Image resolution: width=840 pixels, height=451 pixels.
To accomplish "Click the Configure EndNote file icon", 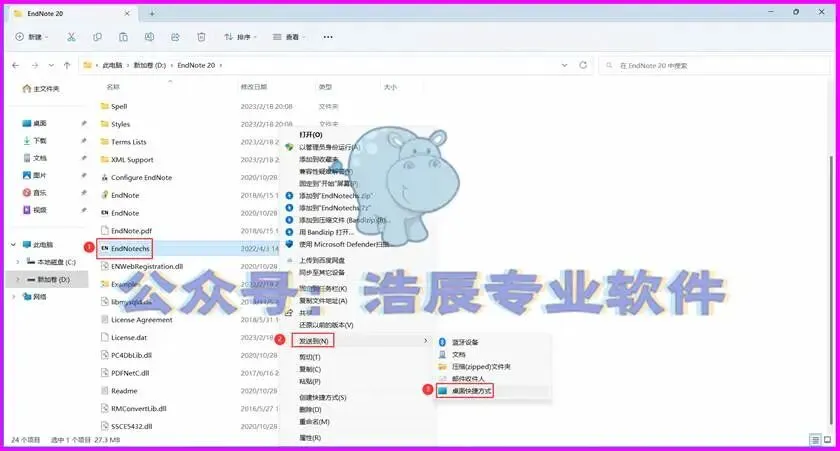I will click(x=104, y=177).
